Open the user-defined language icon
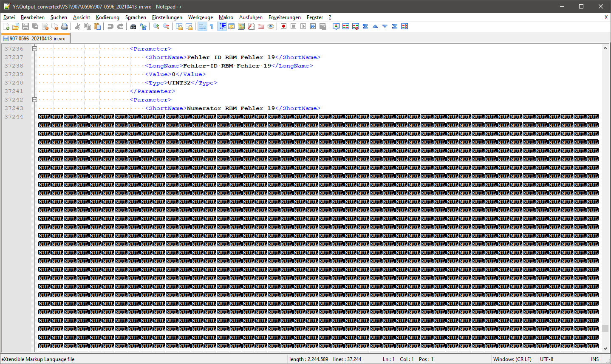Screen dimensions: 611x364 [x=232, y=26]
